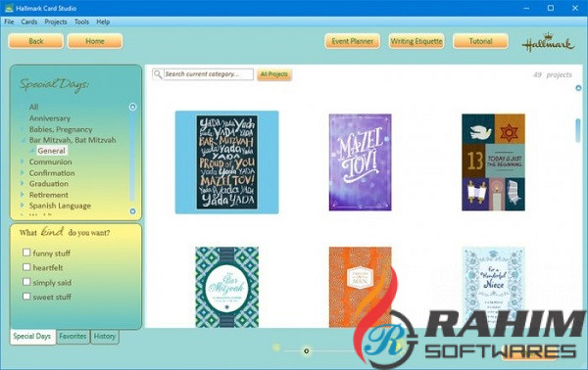This screenshot has width=588, height=370.
Task: Click category list scroll-down arrow icon
Action: 132,211
